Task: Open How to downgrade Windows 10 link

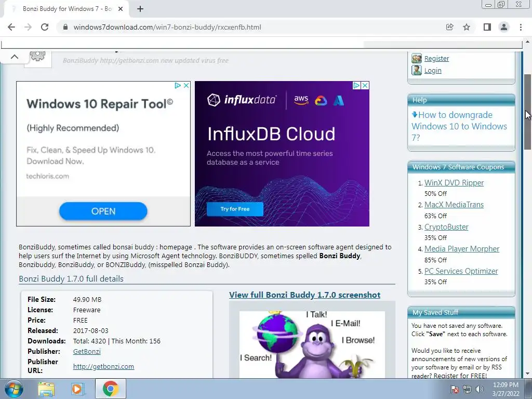Action: [459, 126]
